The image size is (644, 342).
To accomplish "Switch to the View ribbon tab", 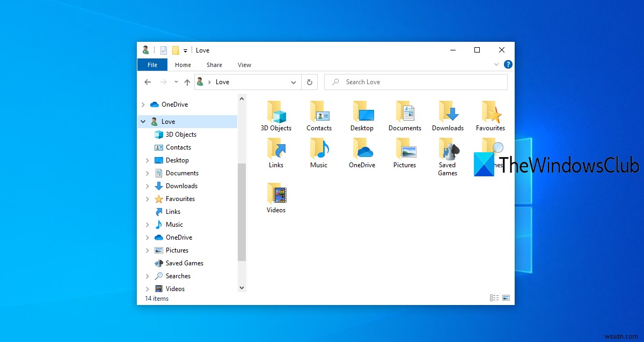I will click(244, 64).
